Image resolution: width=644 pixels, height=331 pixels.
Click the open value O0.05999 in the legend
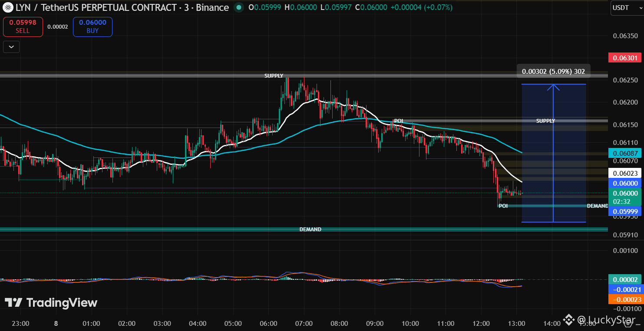pos(264,7)
